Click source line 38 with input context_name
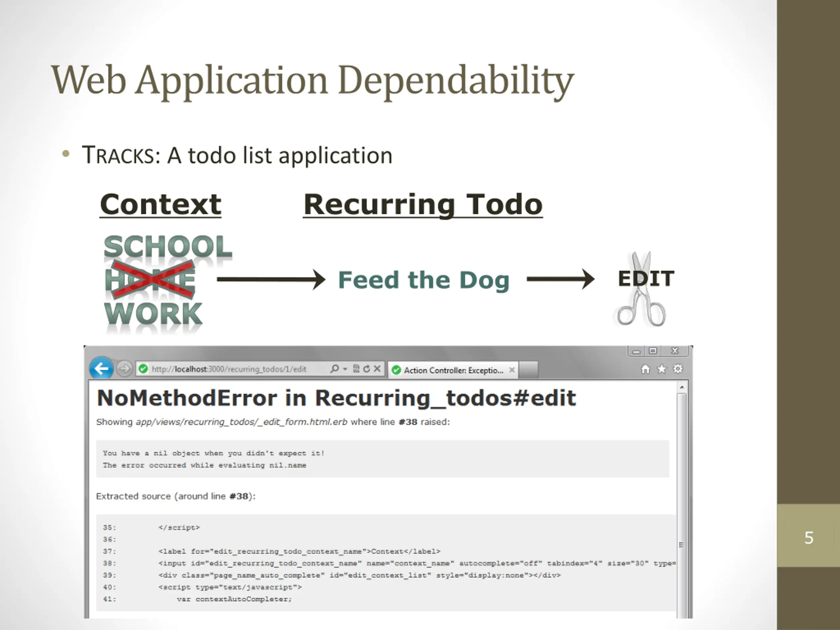Viewport: 840px width, 630px height. pos(389,563)
